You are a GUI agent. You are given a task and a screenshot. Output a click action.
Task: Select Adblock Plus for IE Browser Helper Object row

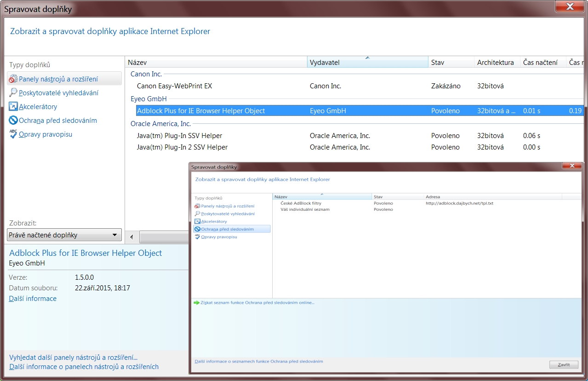point(360,110)
